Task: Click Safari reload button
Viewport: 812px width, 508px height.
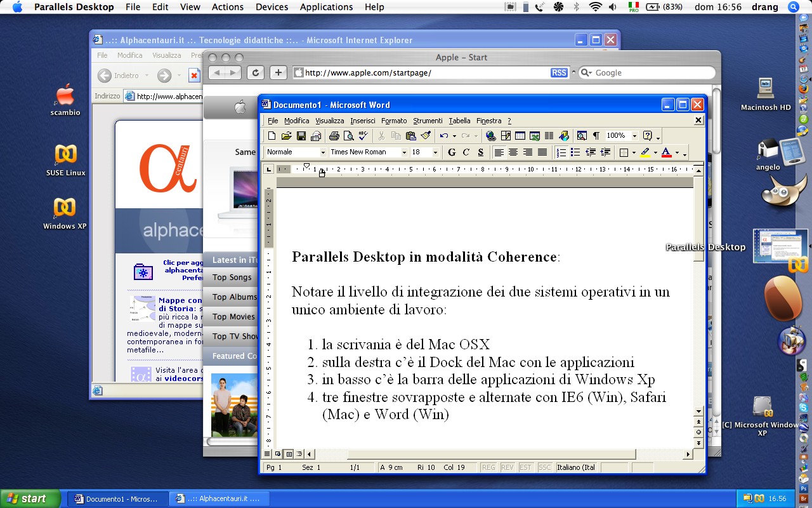Action: coord(256,72)
